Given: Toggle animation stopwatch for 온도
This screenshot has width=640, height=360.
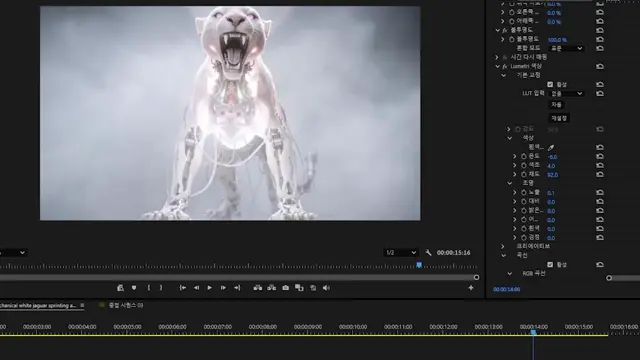Looking at the screenshot, I should click(x=524, y=156).
